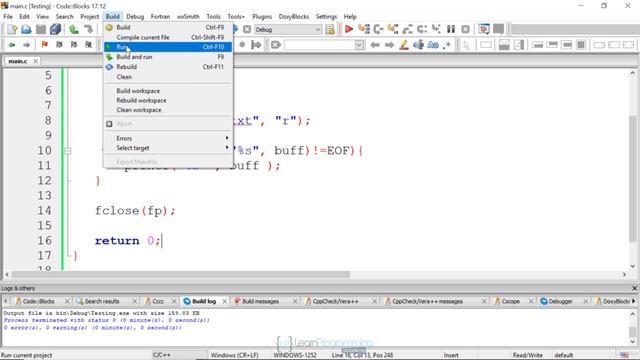Open the Debug menu
This screenshot has width=640, height=360.
point(135,16)
